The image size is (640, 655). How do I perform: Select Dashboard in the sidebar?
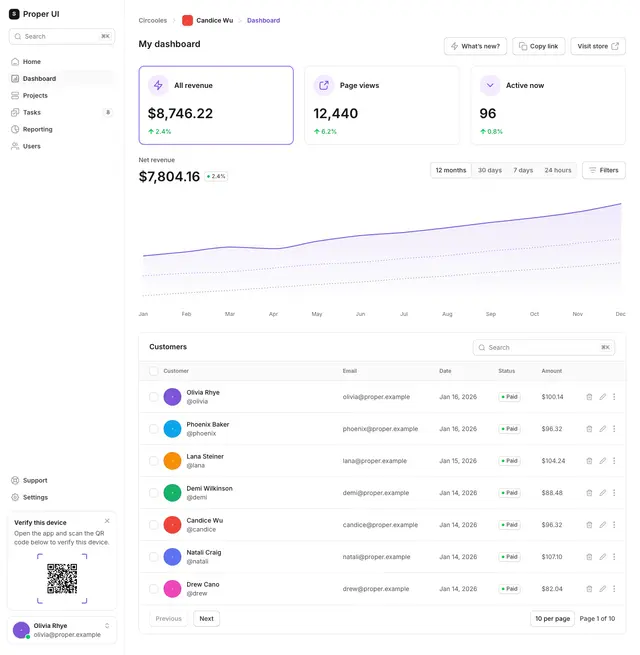point(62,79)
